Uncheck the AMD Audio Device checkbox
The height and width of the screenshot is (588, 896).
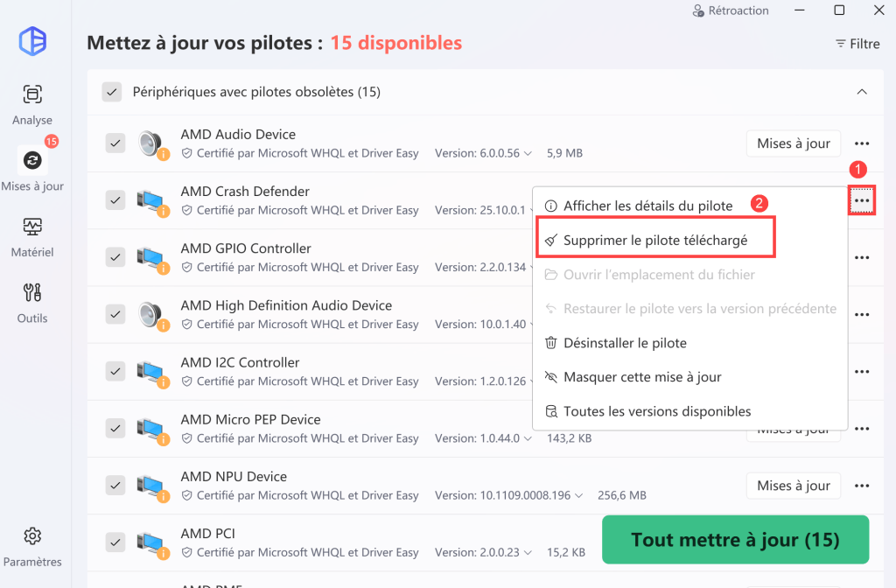click(115, 143)
